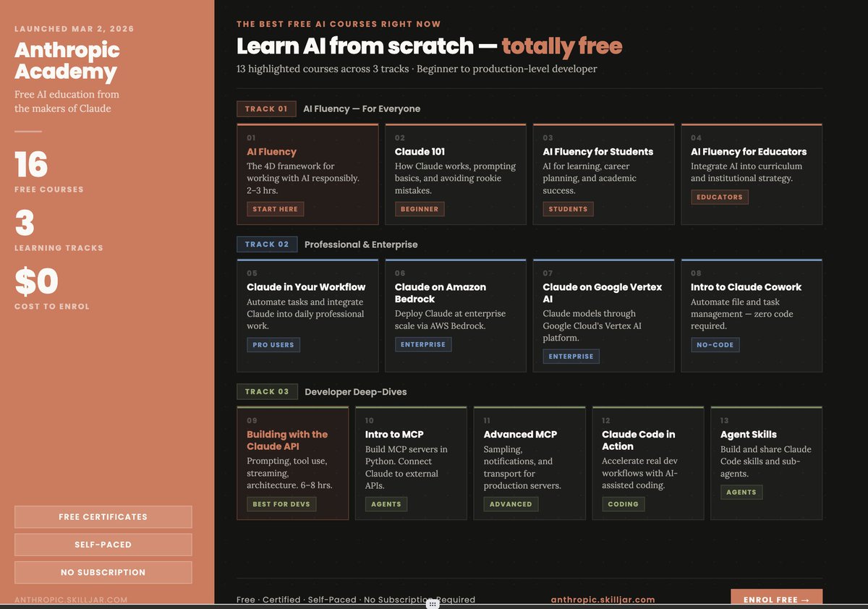
Task: Click the NO-CODE tag
Action: point(715,345)
